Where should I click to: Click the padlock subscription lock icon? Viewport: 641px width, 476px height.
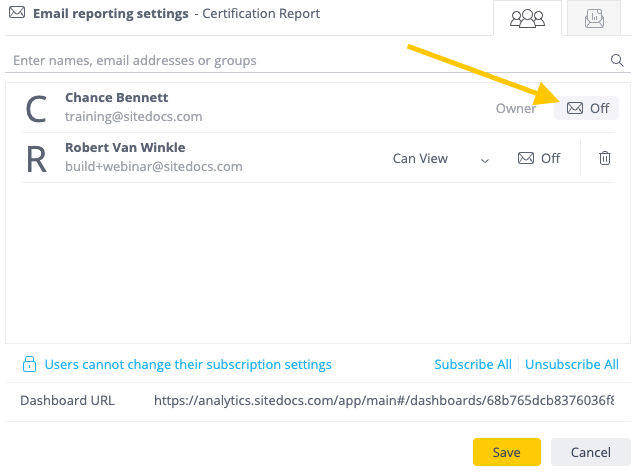(x=29, y=364)
